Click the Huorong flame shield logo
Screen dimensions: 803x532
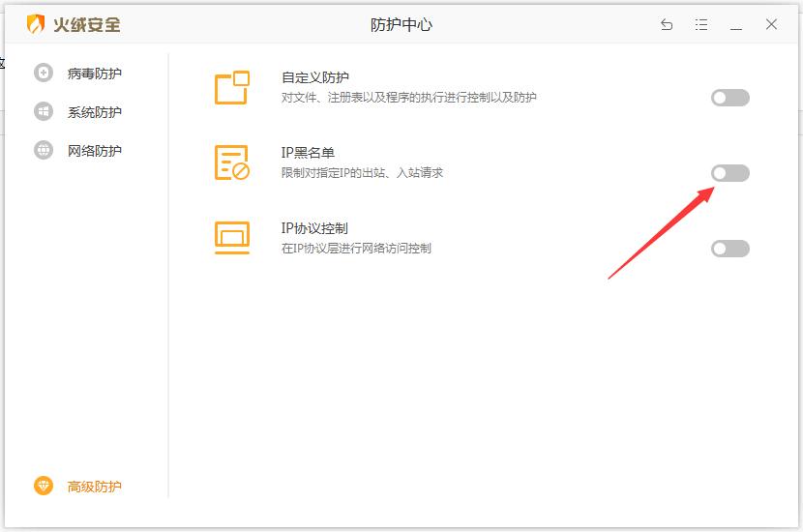(x=36, y=24)
